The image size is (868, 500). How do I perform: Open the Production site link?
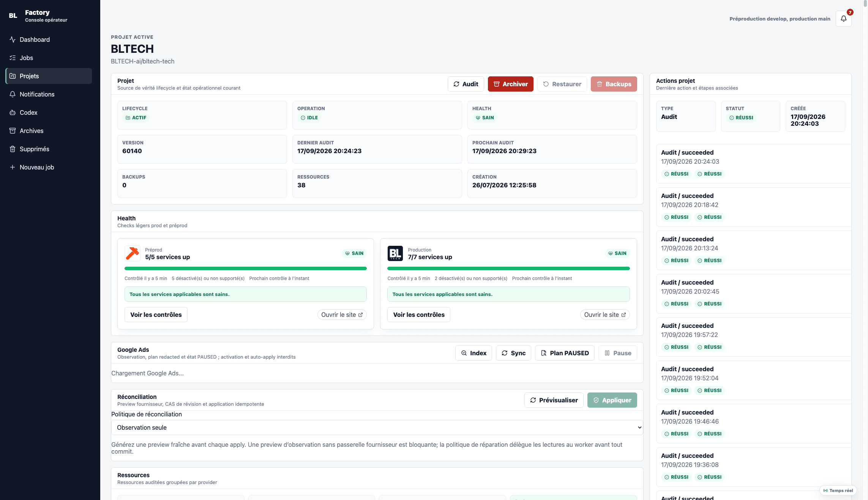coord(605,315)
